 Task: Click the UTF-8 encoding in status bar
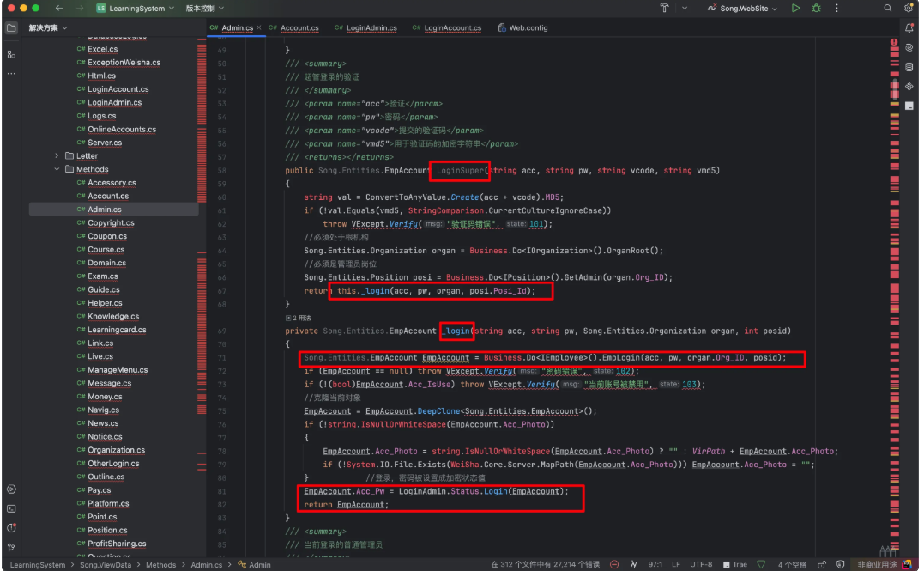(700, 564)
